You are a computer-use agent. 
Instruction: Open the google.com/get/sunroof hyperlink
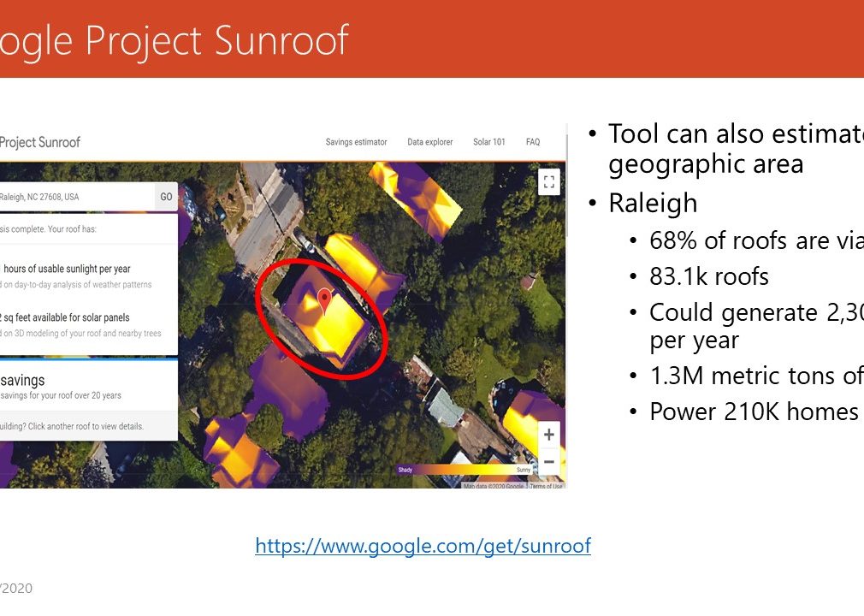(x=423, y=546)
